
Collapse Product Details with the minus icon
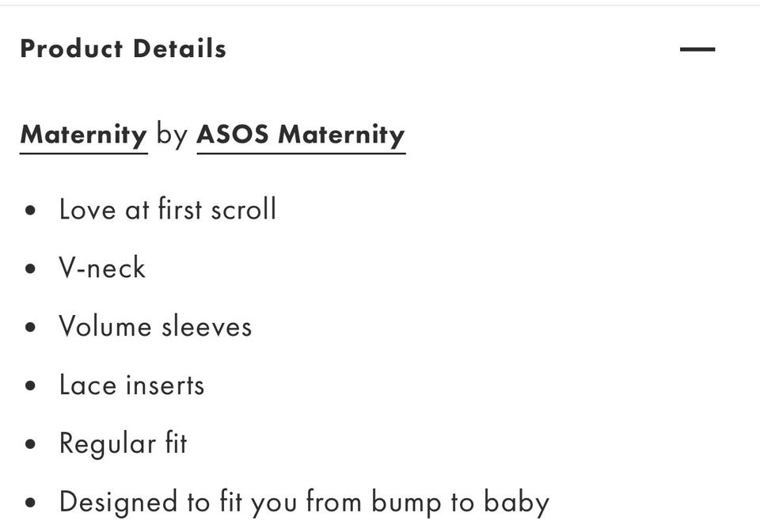pyautogui.click(x=697, y=49)
